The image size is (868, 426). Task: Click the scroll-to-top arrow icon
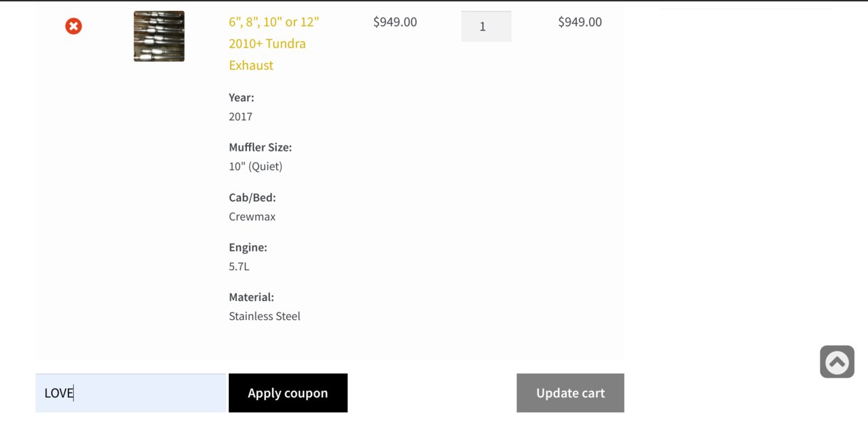(837, 362)
